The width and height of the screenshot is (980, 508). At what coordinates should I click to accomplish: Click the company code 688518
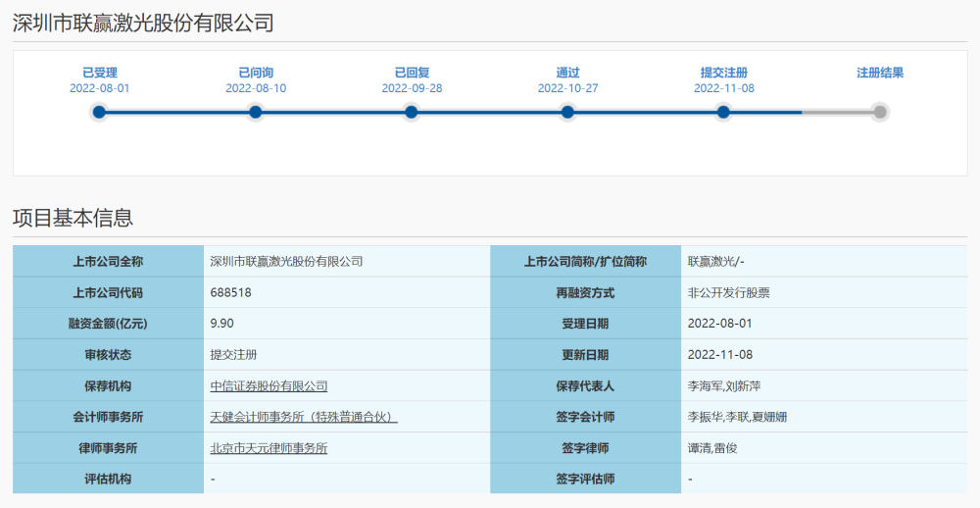[231, 292]
